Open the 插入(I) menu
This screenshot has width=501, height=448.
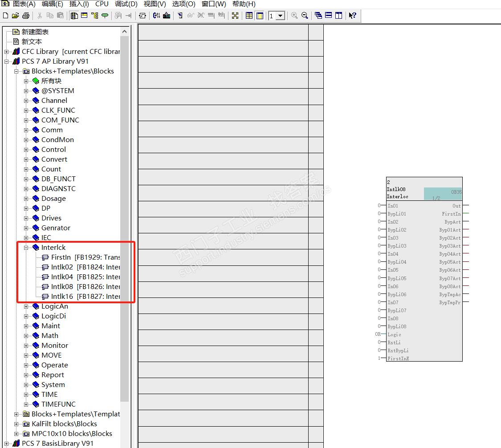(x=79, y=4)
